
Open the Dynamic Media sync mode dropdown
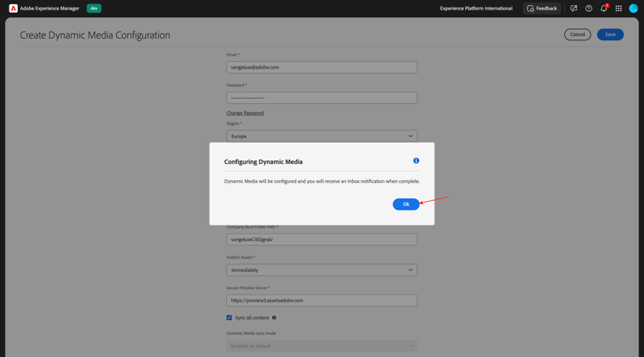tap(322, 346)
